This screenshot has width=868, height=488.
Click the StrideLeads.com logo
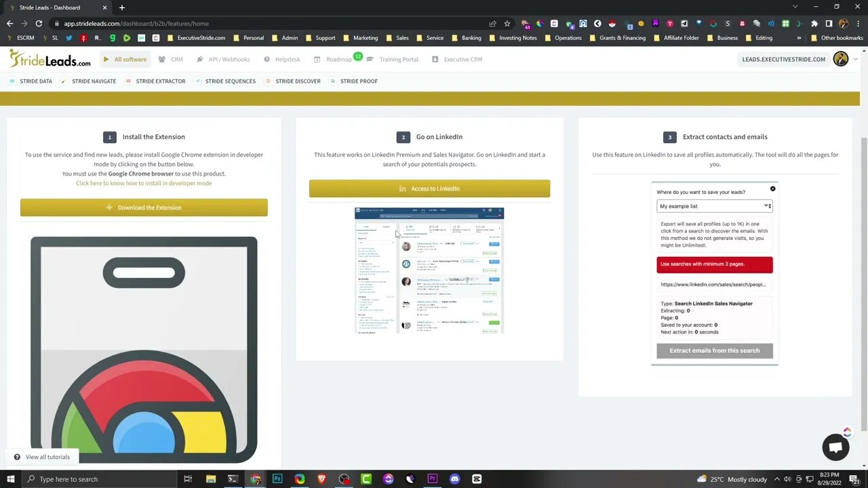pyautogui.click(x=50, y=59)
